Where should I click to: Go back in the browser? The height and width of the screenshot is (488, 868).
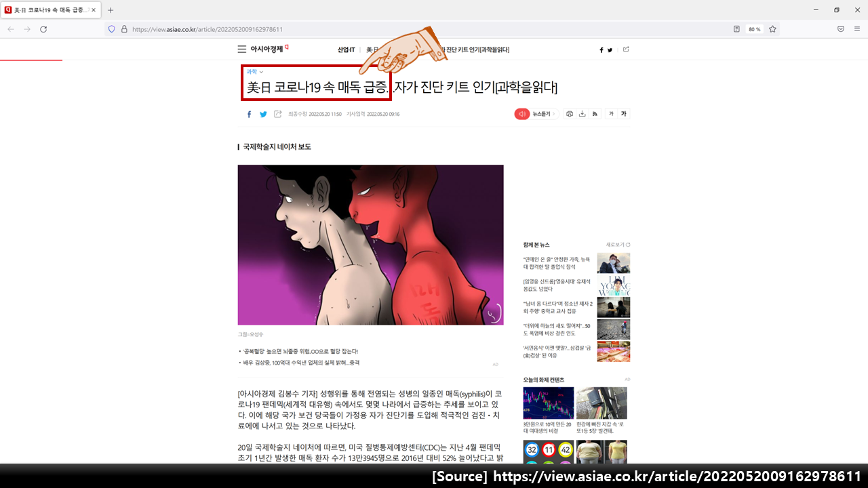point(11,29)
